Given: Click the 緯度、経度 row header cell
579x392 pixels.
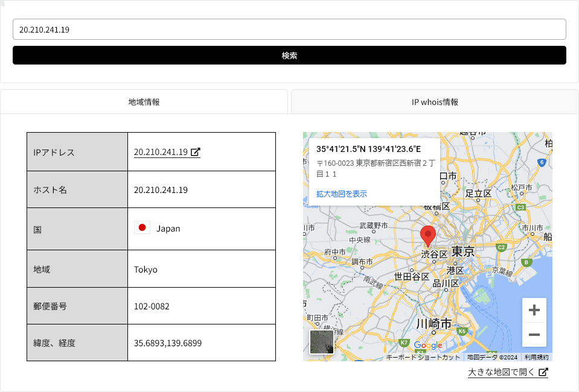Looking at the screenshot, I should [77, 343].
